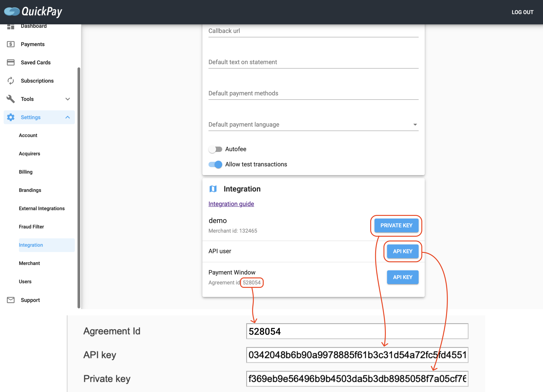Open the Default payment language dropdown
Screen dimensions: 543x392
click(313, 125)
